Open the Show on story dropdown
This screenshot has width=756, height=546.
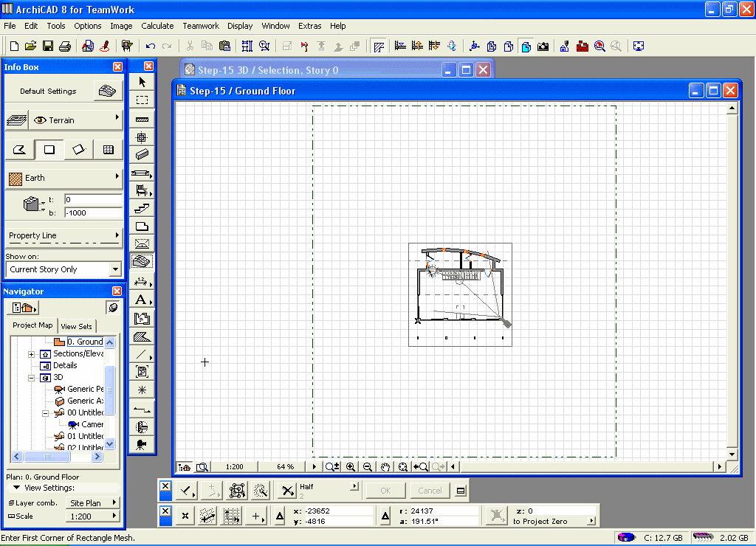tap(114, 270)
